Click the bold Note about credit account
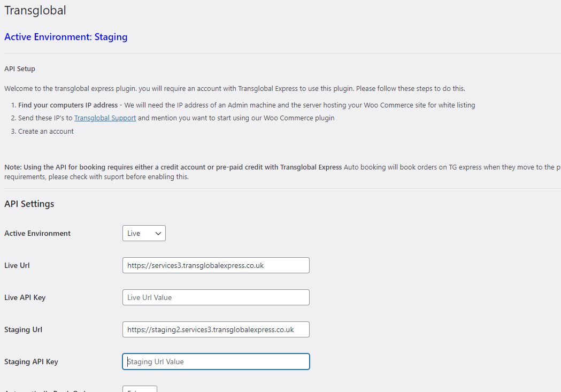561x392 pixels. [173, 167]
